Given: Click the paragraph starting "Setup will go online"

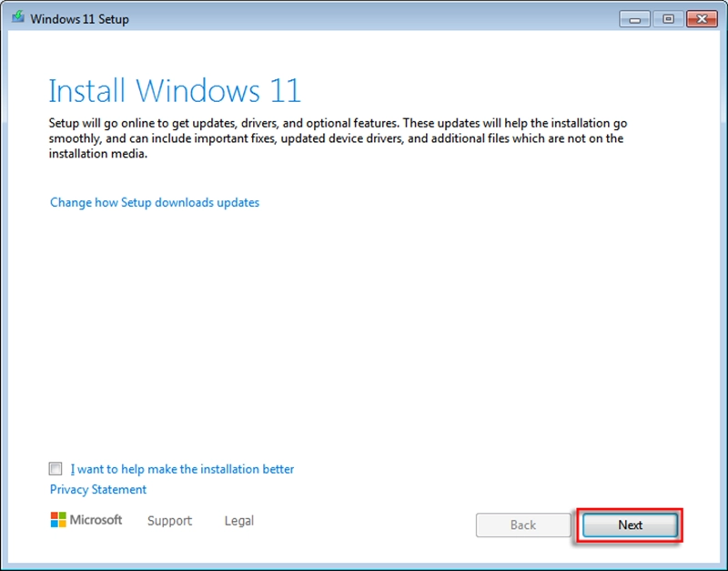Looking at the screenshot, I should (x=338, y=138).
